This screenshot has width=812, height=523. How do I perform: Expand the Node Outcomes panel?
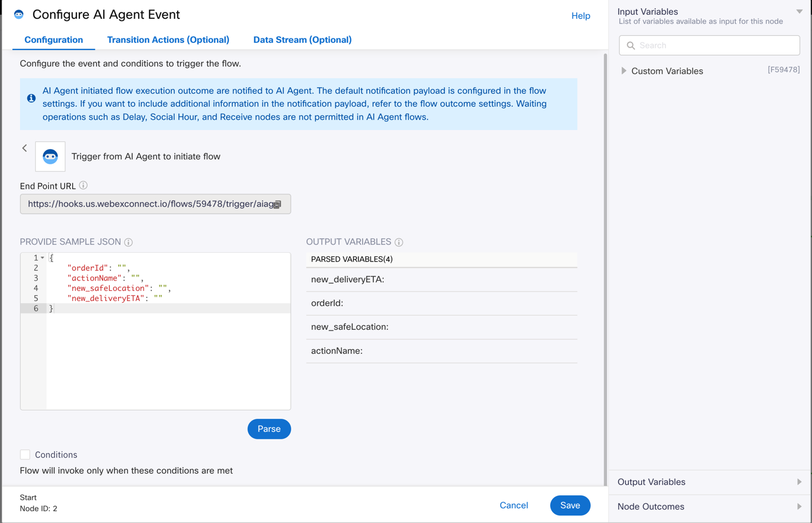(x=798, y=507)
